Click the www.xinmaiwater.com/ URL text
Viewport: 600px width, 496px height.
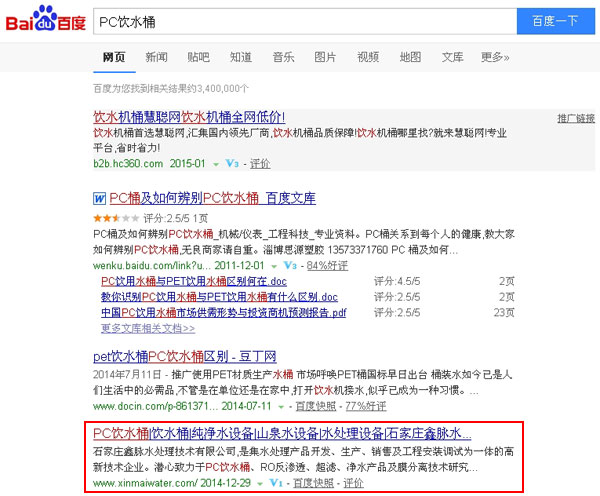tap(145, 483)
